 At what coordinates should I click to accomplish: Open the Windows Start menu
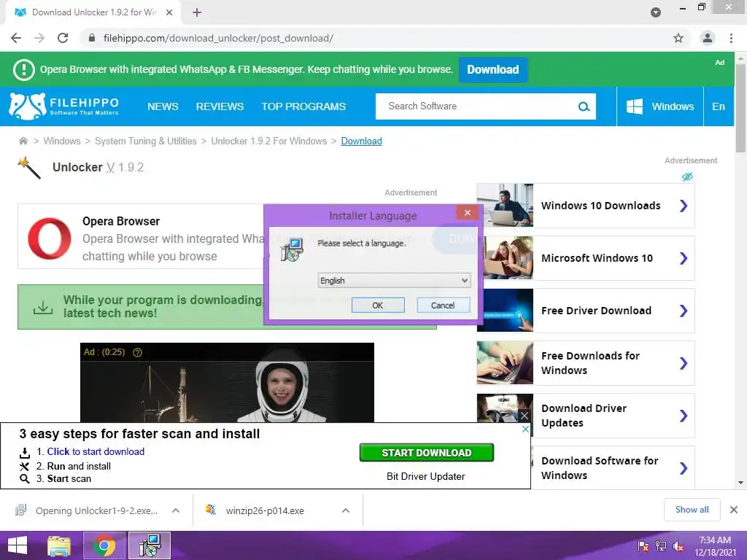point(18,545)
